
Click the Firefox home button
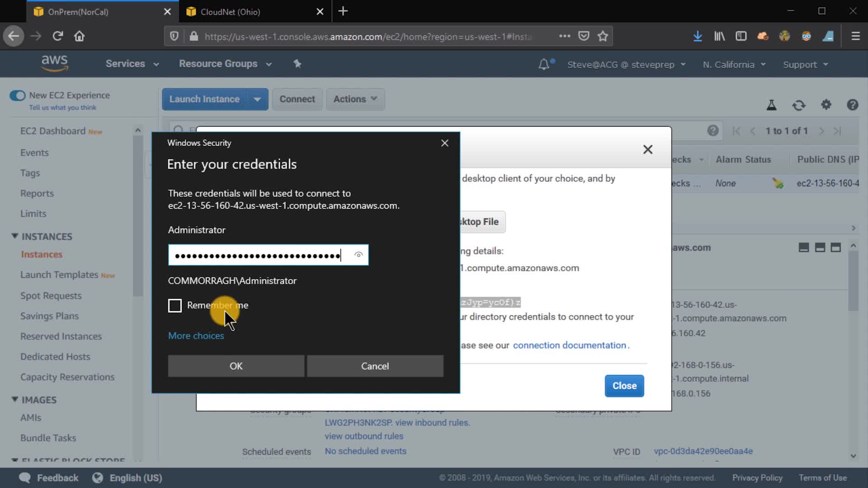80,36
